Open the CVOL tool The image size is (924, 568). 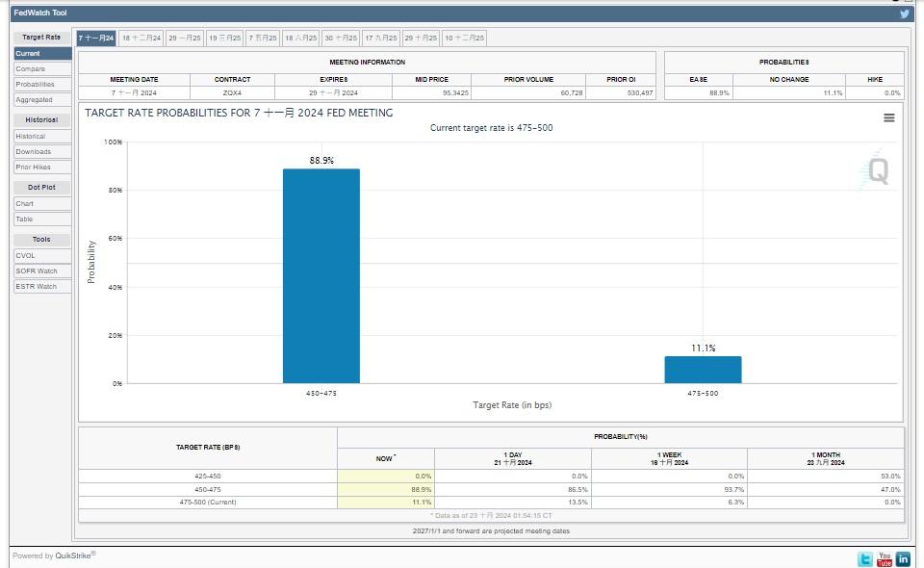tap(42, 256)
